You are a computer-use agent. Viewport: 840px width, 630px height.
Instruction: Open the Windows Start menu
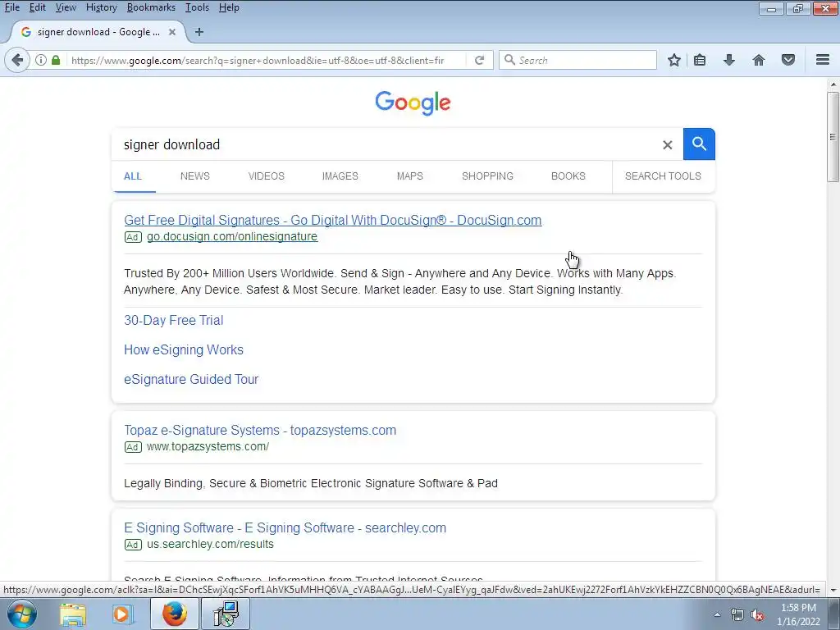coord(21,614)
